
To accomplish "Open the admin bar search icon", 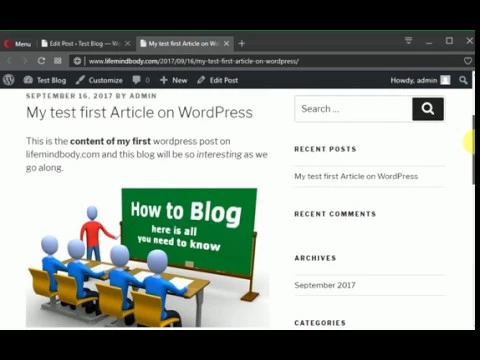I will [463, 80].
